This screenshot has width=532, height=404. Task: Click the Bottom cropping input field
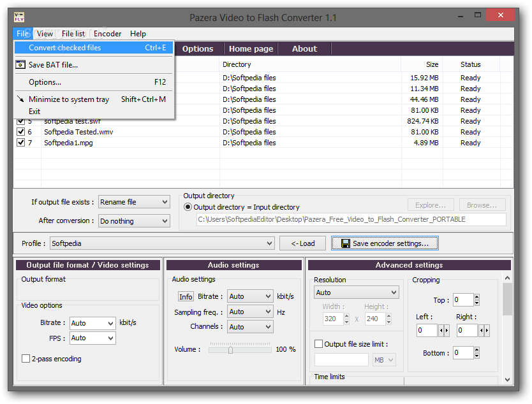(463, 352)
